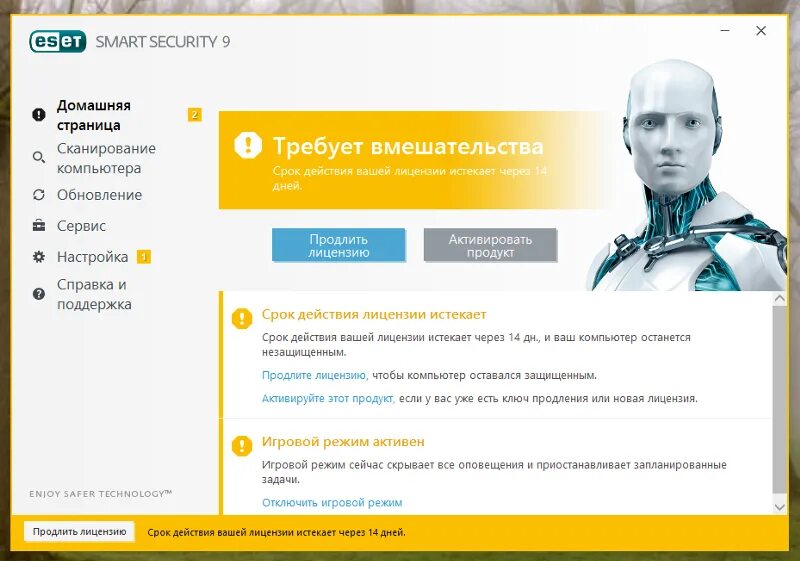
Task: Close the ESET window
Action: 761,31
